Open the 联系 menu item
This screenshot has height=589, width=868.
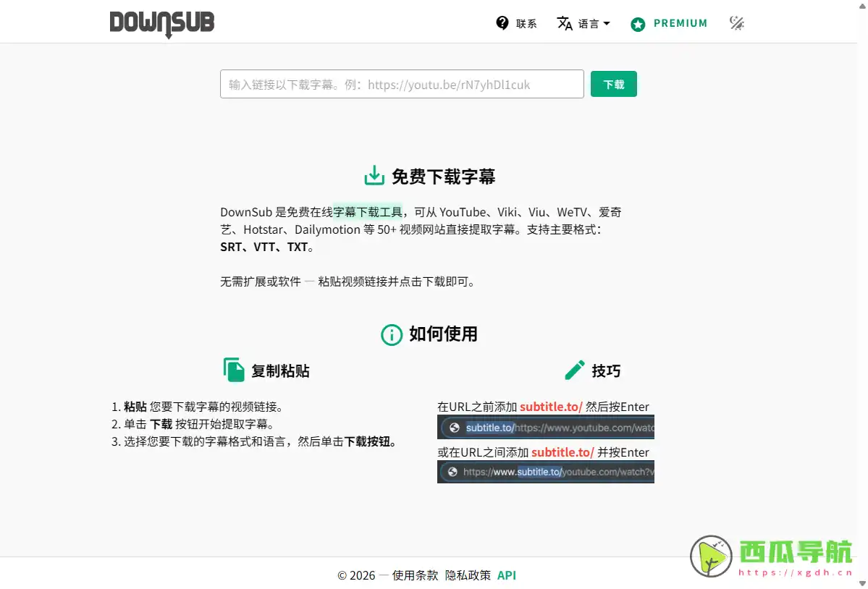pyautogui.click(x=526, y=22)
